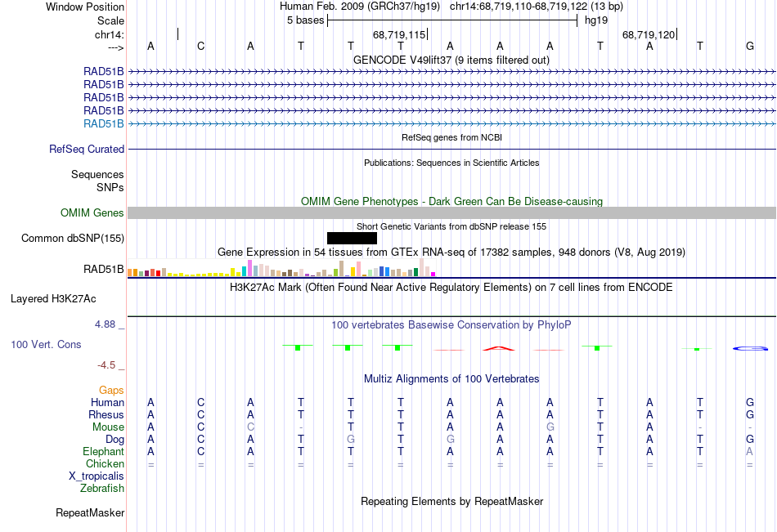Click the GENCODE V49lift37 track title
The width and height of the screenshot is (777, 532).
tap(451, 60)
